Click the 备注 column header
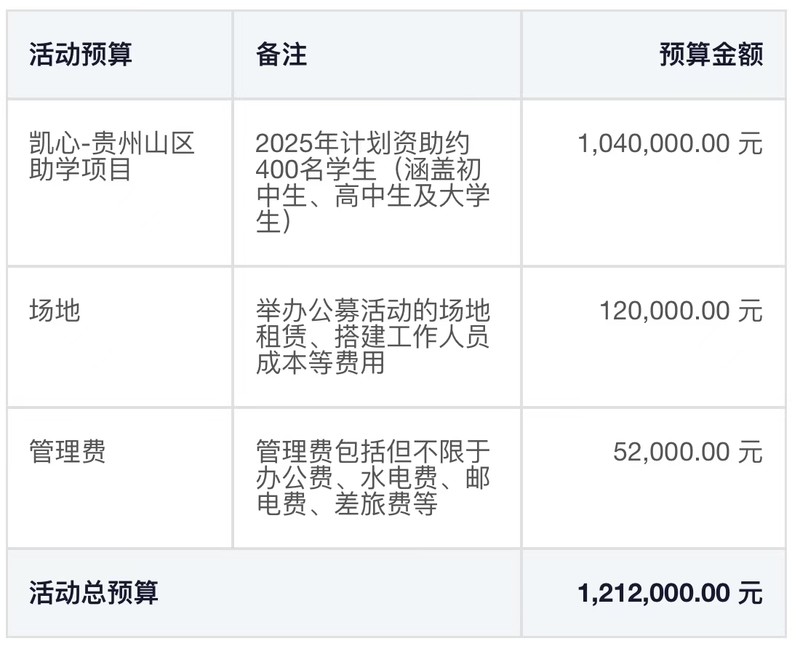 281,54
